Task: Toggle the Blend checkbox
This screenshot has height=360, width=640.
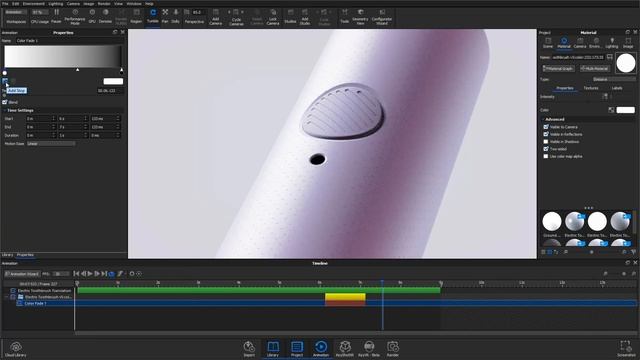Action: coord(5,102)
